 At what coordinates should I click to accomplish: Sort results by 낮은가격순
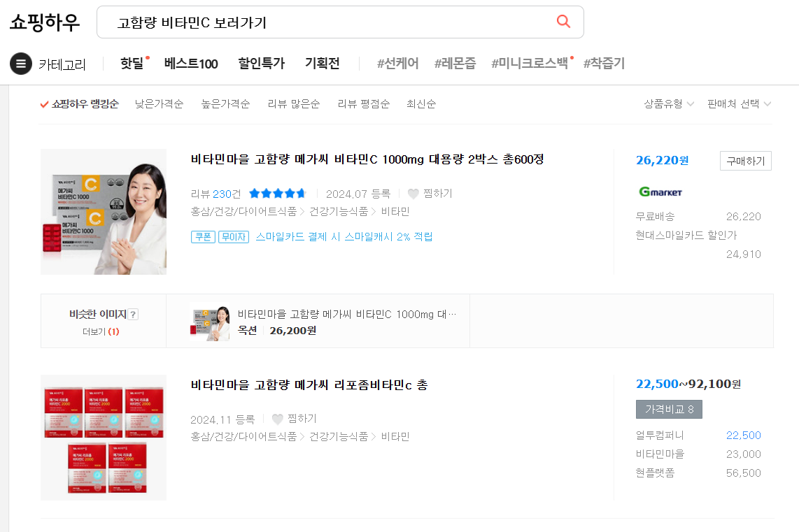tap(159, 104)
